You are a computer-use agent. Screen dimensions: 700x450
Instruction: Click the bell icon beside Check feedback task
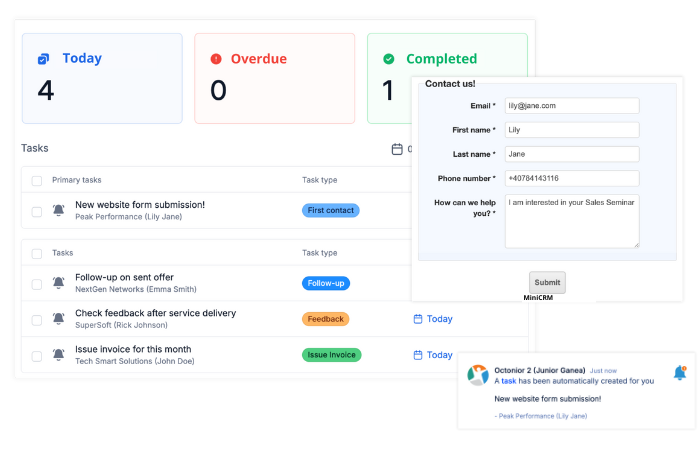pyautogui.click(x=59, y=319)
